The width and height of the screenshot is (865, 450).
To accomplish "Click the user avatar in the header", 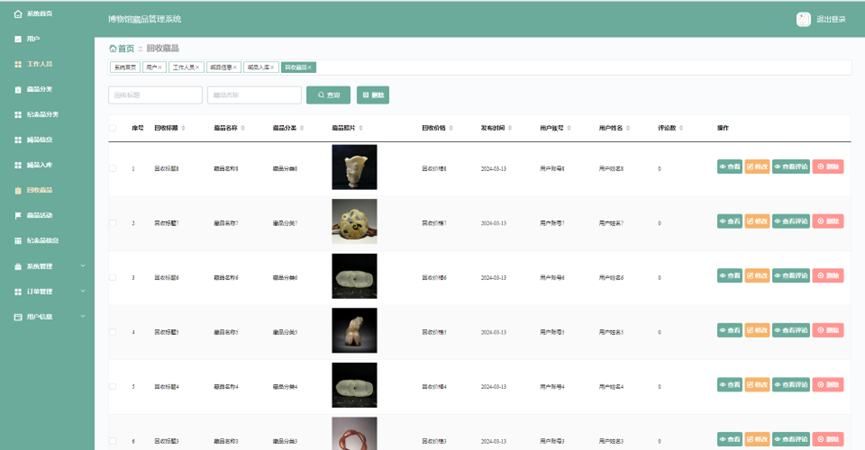I will 803,19.
